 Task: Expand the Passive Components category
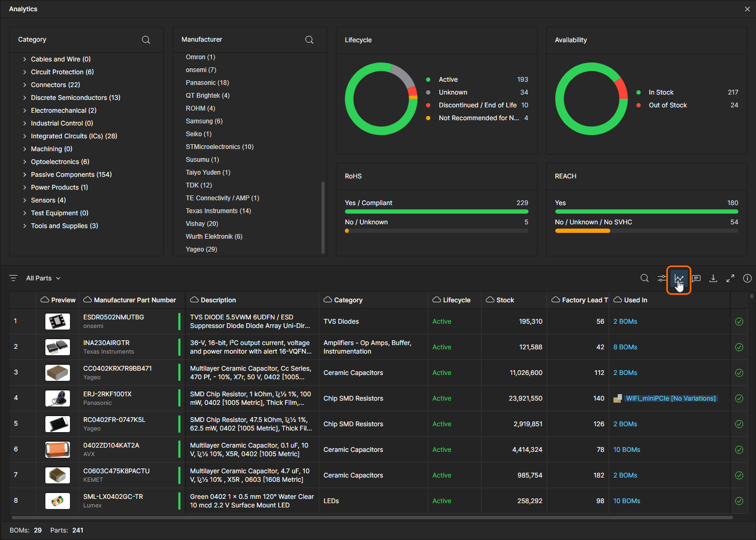point(25,175)
